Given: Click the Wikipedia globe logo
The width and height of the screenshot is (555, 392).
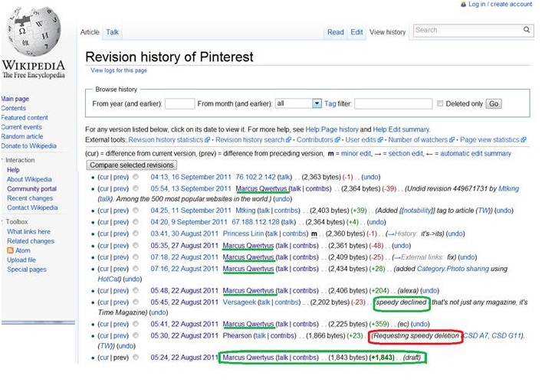Looking at the screenshot, I should pos(34,32).
